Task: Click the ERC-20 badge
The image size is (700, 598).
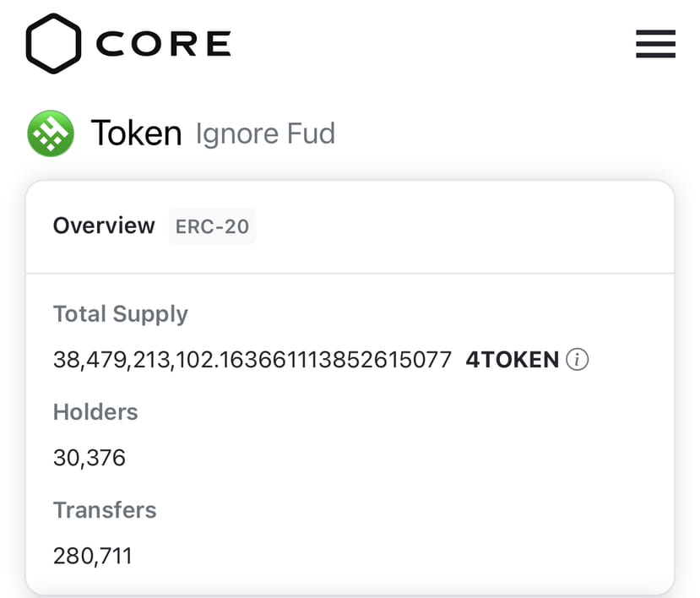Action: coord(212,226)
